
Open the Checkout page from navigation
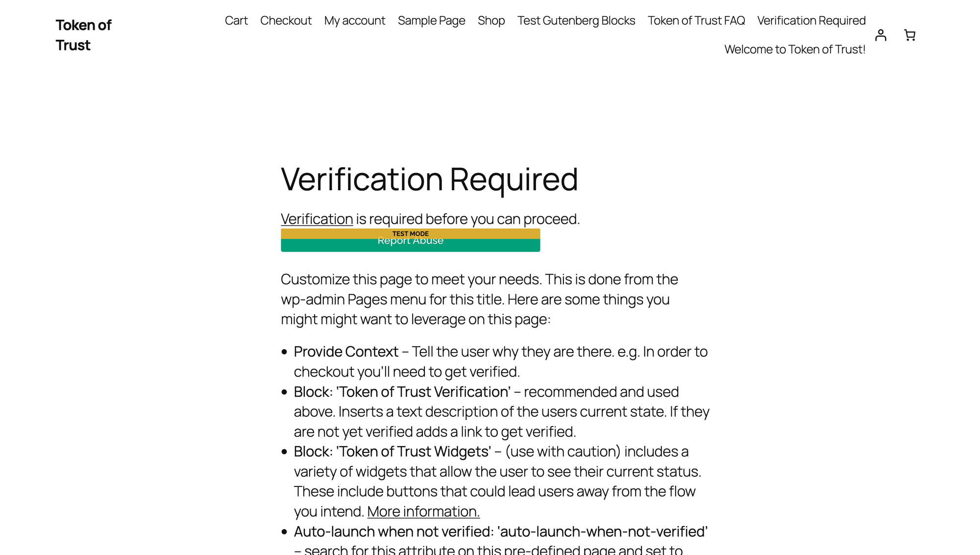pos(286,21)
